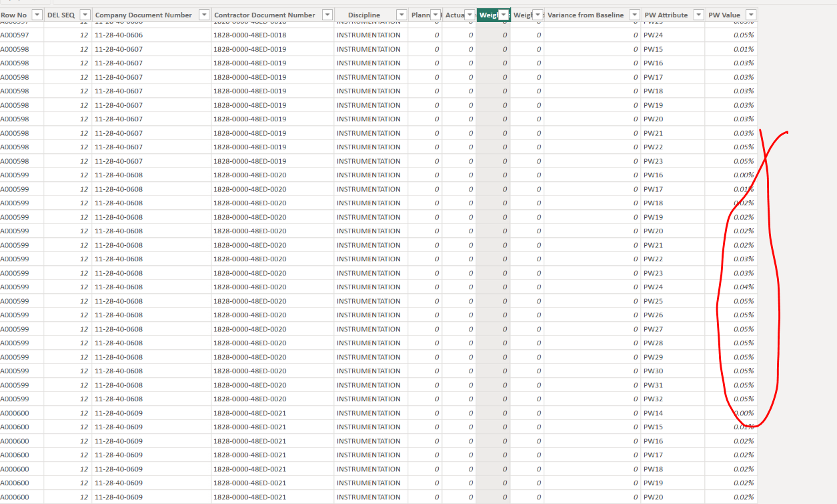Click A000598 Row No cell in PW17 row
837x504 pixels.
(x=22, y=77)
